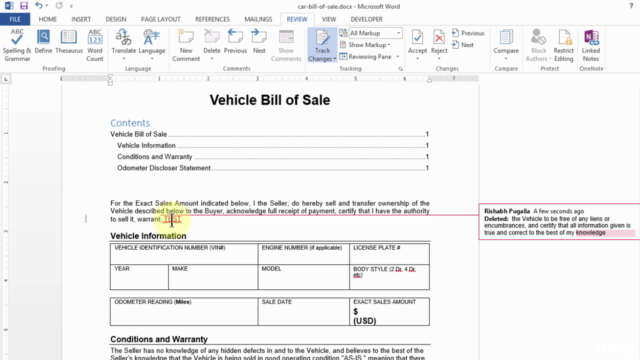Image resolution: width=640 pixels, height=360 pixels.
Task: Customize Quick Access Toolbar dropdown
Action: click(71, 6)
